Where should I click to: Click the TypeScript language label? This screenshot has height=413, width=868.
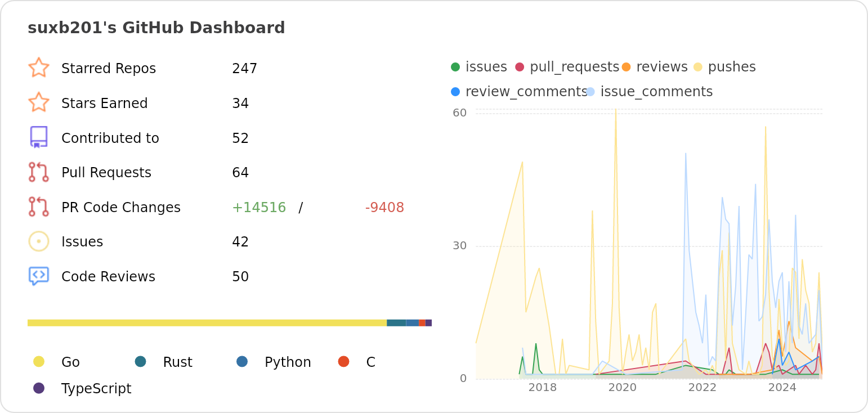(96, 389)
